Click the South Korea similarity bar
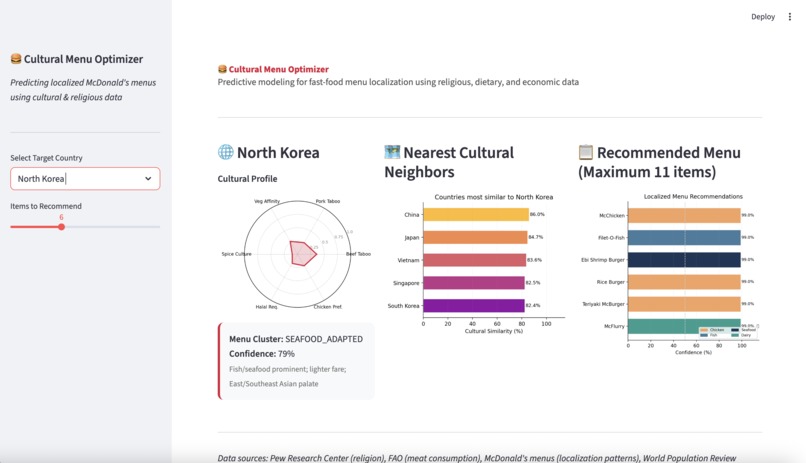The width and height of the screenshot is (806, 463). point(474,306)
